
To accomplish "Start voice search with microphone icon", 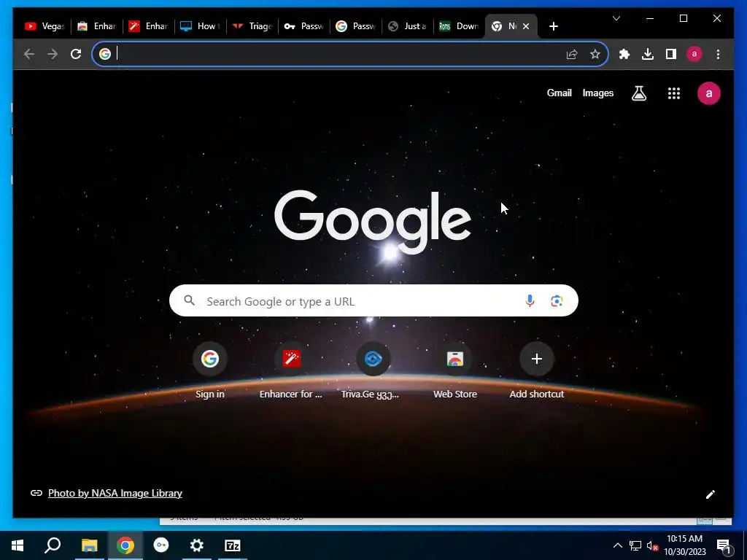I will tap(530, 300).
